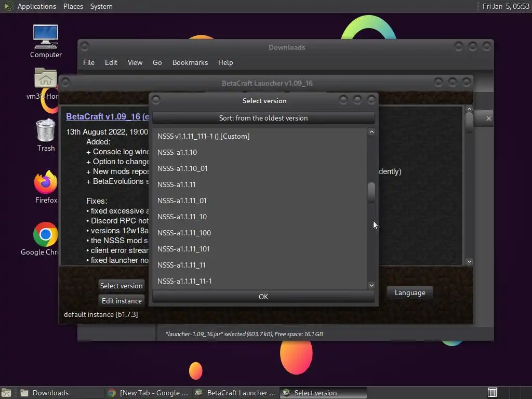Select the NSSS-a1.1.11_10 version
532x399 pixels.
pos(260,217)
